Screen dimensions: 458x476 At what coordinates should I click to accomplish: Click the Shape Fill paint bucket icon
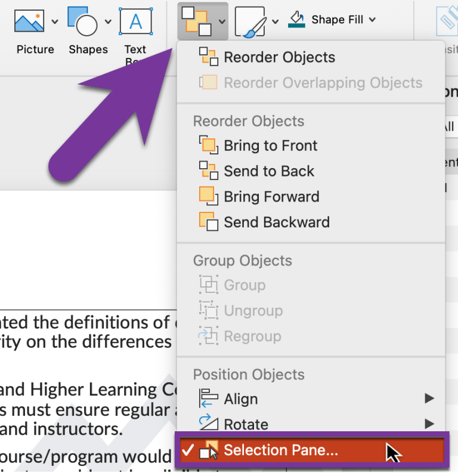[x=296, y=16]
